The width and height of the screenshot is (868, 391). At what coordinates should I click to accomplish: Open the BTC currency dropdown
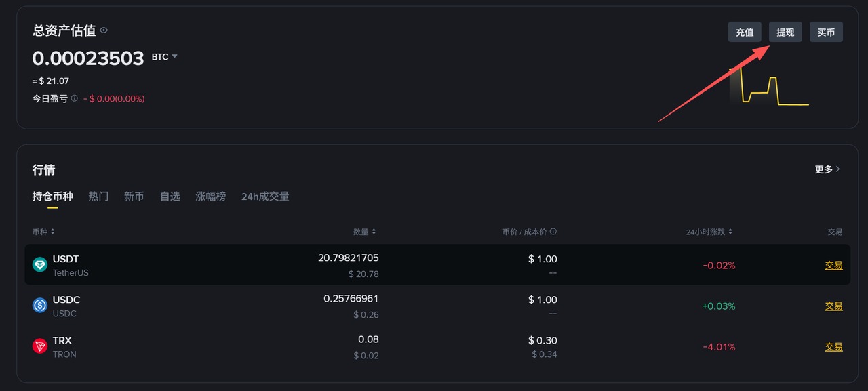[x=163, y=57]
